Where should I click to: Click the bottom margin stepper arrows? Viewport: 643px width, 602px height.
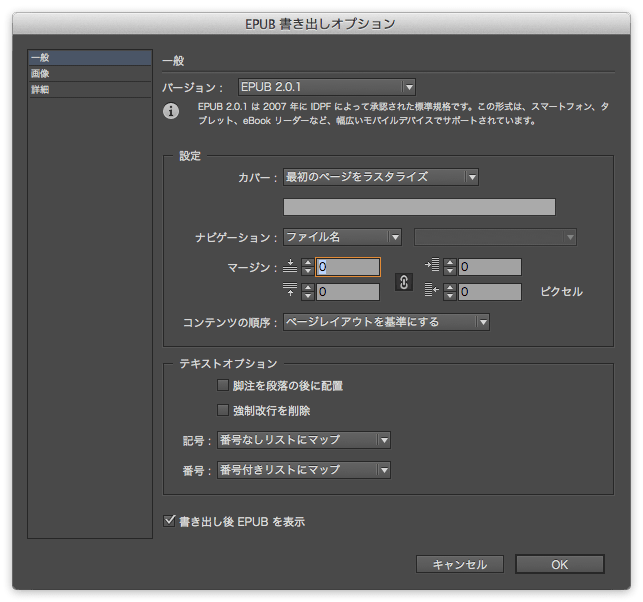pyautogui.click(x=308, y=292)
